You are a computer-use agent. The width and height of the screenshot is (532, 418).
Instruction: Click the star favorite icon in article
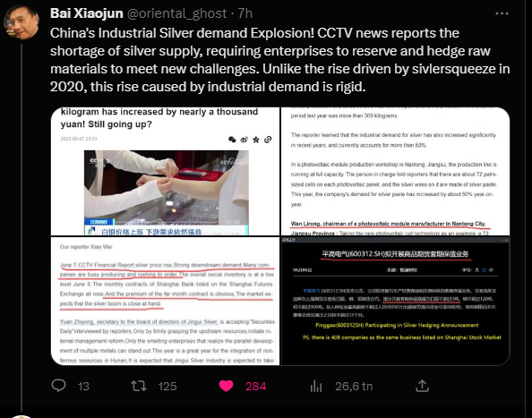[256, 140]
